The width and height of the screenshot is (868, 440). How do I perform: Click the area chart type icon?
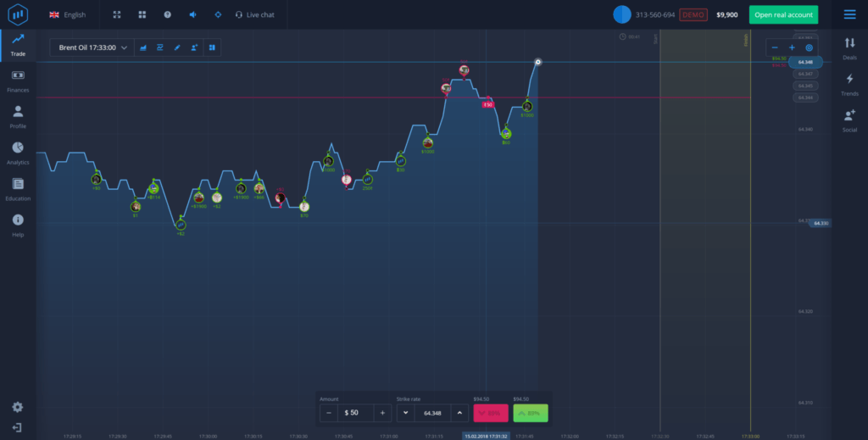coord(143,47)
